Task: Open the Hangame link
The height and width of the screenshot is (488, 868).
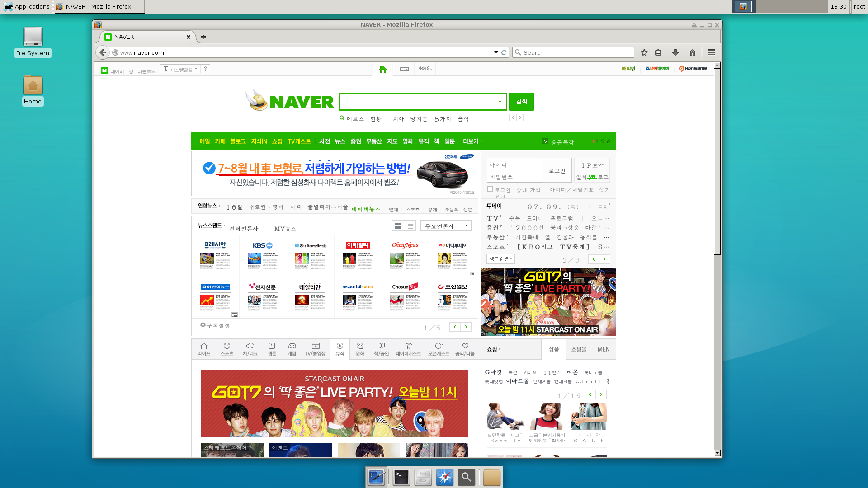Action: point(693,69)
